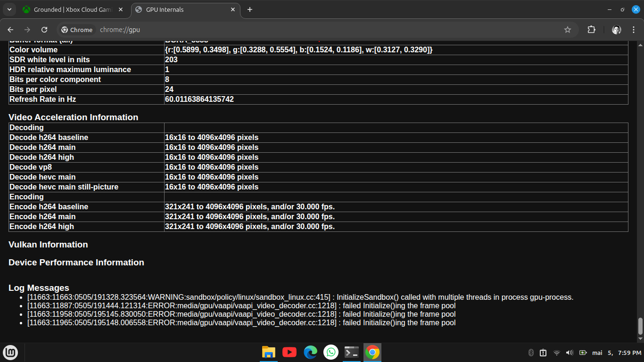Go back using the back arrow
644x362 pixels.
(10, 30)
